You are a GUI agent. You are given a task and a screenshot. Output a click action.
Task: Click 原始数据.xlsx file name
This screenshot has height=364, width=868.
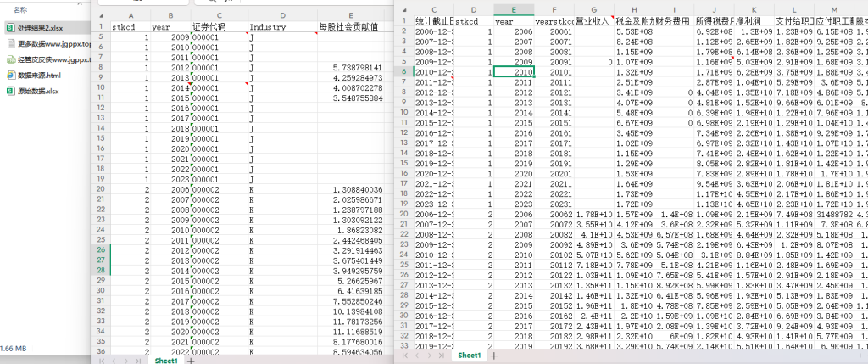pos(37,92)
